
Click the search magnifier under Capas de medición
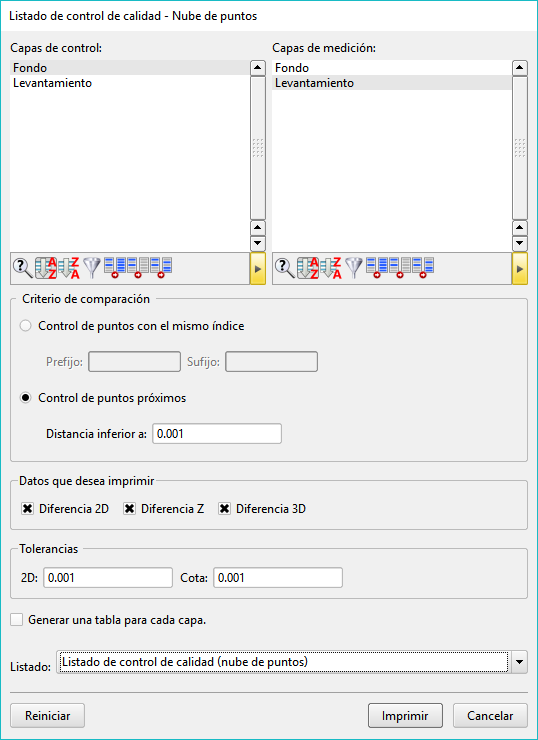(x=285, y=269)
